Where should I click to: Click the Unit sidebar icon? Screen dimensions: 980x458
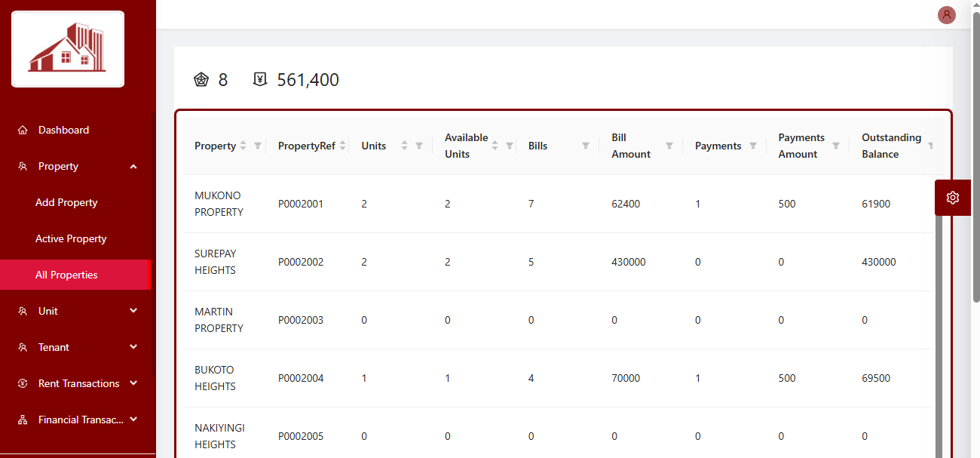point(23,311)
